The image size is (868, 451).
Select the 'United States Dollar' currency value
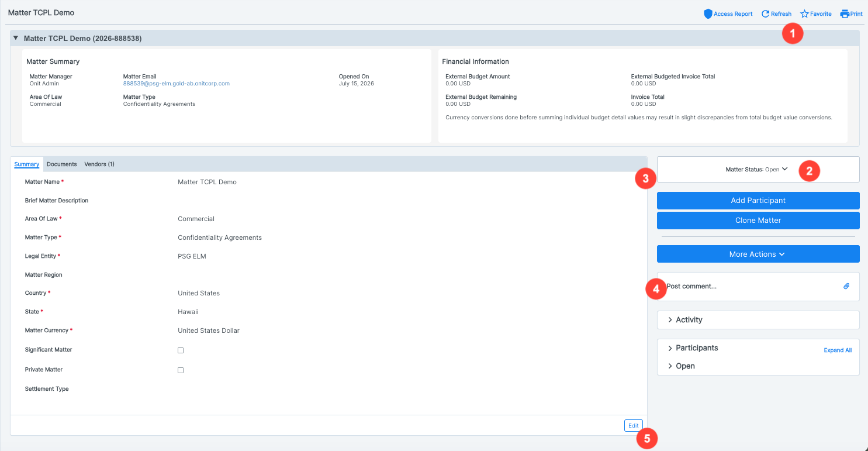tap(209, 330)
